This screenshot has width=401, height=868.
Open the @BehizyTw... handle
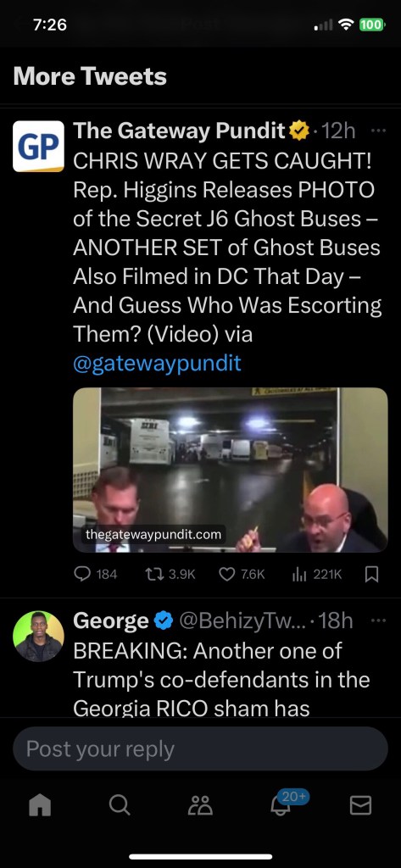(x=242, y=620)
